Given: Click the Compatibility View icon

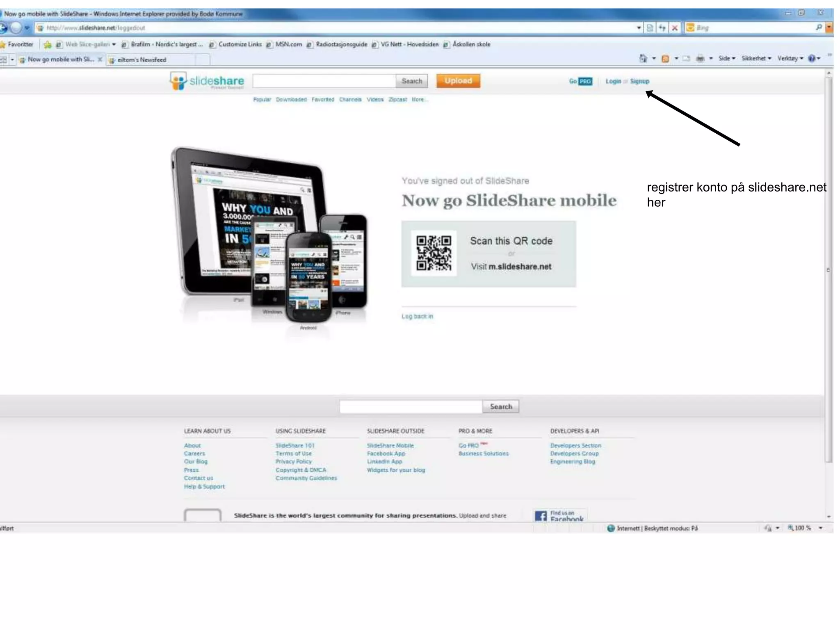Looking at the screenshot, I should [x=650, y=28].
